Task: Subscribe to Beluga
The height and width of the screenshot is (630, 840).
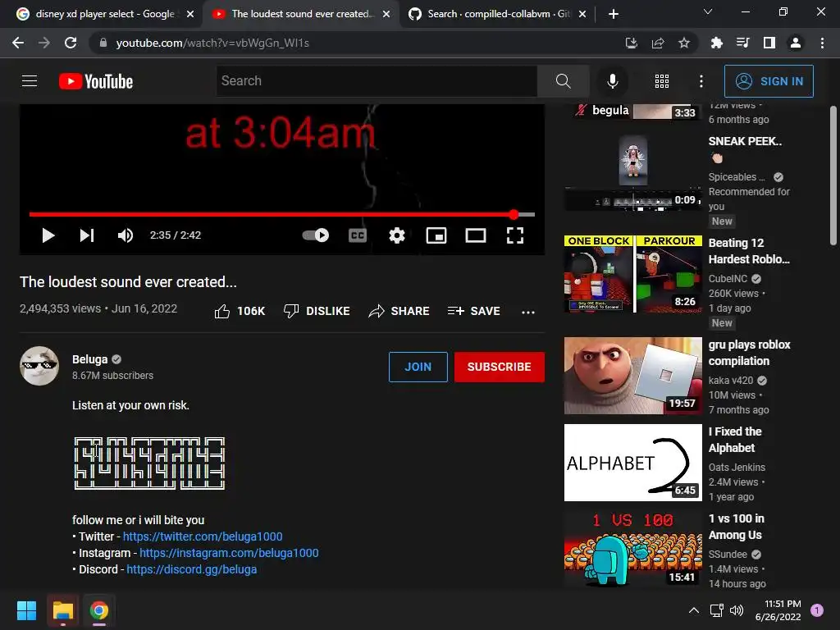Action: (x=500, y=367)
